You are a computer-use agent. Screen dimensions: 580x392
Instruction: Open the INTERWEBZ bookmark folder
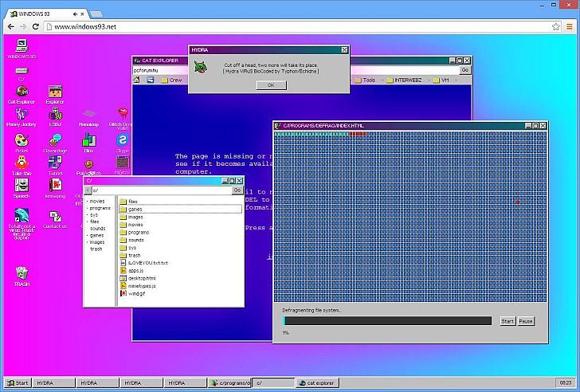(404, 80)
